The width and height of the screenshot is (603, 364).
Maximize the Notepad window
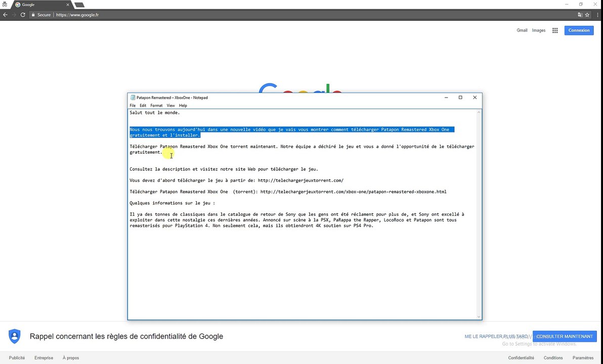(x=460, y=98)
